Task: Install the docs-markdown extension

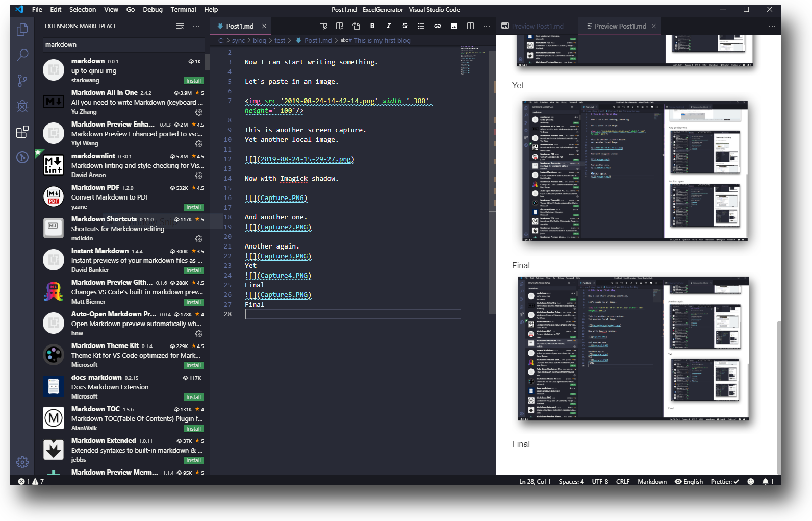Action: pos(193,397)
